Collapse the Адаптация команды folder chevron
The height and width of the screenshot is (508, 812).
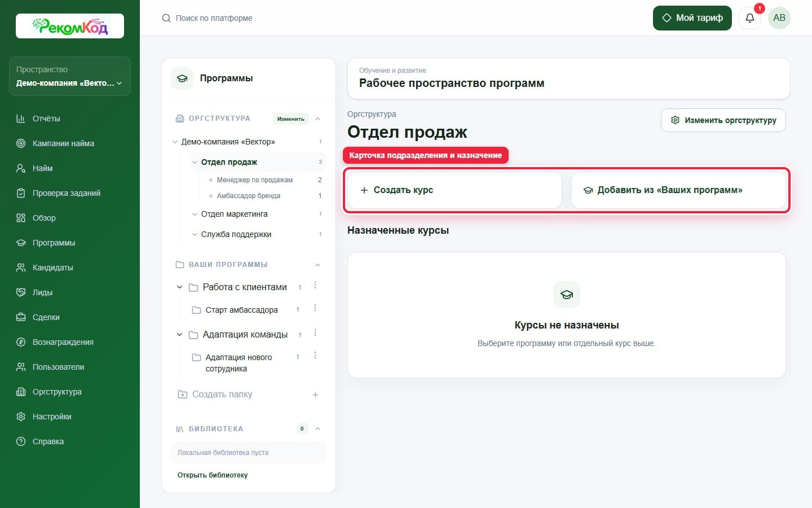click(x=180, y=335)
